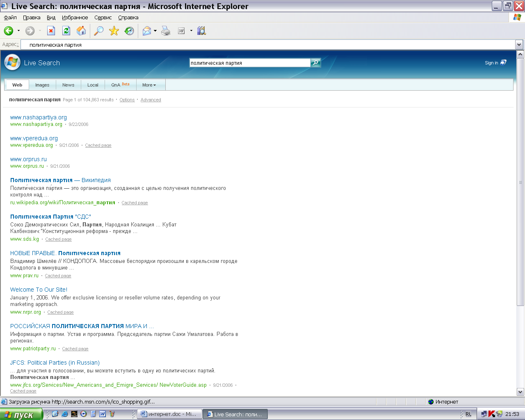The height and width of the screenshot is (420, 525).
Task: Open the Политическая партия — Википедия result
Action: point(60,180)
